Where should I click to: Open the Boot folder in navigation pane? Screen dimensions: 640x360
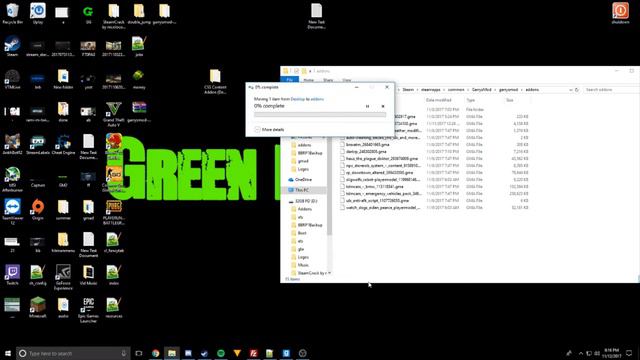pyautogui.click(x=302, y=233)
